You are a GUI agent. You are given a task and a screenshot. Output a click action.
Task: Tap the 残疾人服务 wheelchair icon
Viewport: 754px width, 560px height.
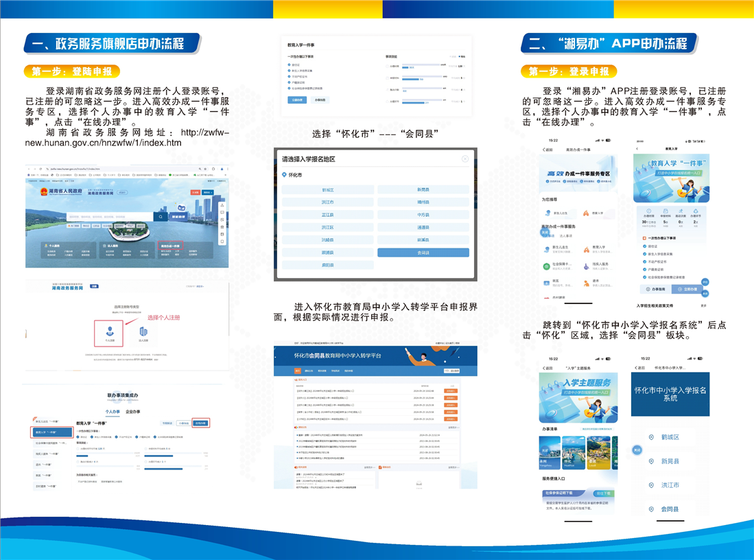[586, 266]
